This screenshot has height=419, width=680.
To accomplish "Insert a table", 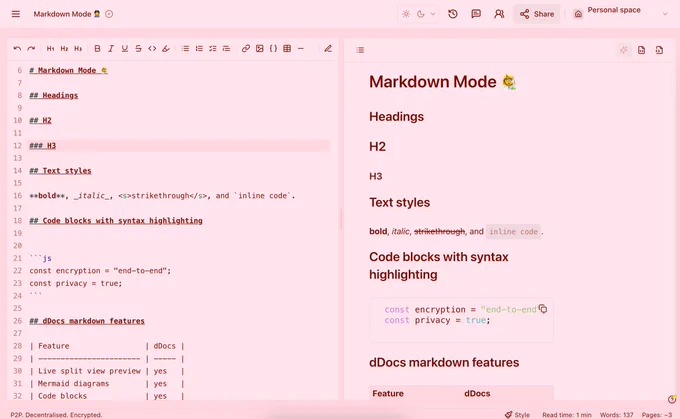I will [287, 49].
